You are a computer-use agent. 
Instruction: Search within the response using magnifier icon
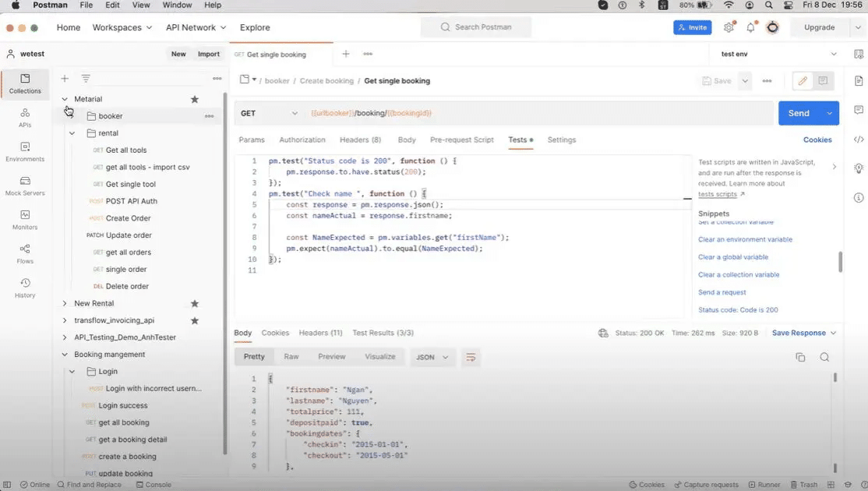click(824, 357)
